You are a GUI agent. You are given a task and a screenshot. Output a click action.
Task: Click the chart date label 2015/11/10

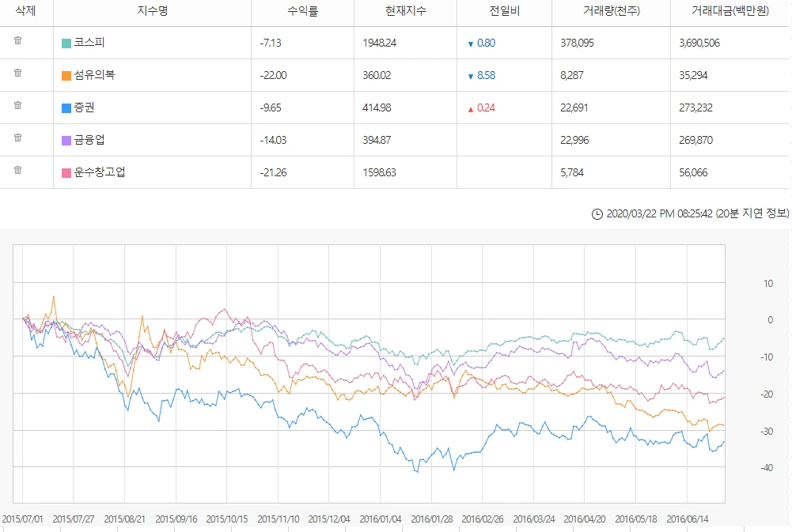pyautogui.click(x=279, y=519)
